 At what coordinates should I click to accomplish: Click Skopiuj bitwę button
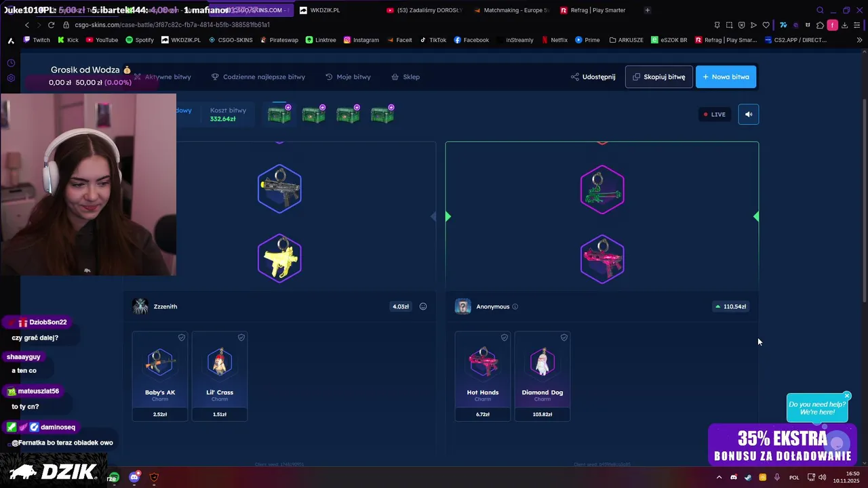tap(659, 77)
